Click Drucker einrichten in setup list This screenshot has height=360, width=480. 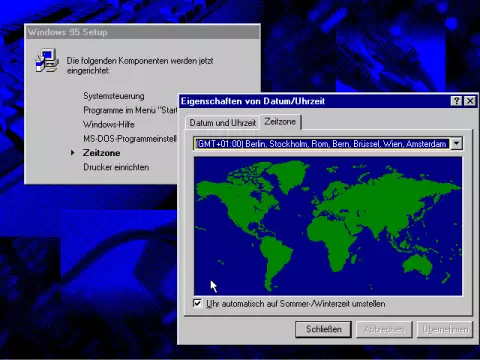[x=116, y=167]
